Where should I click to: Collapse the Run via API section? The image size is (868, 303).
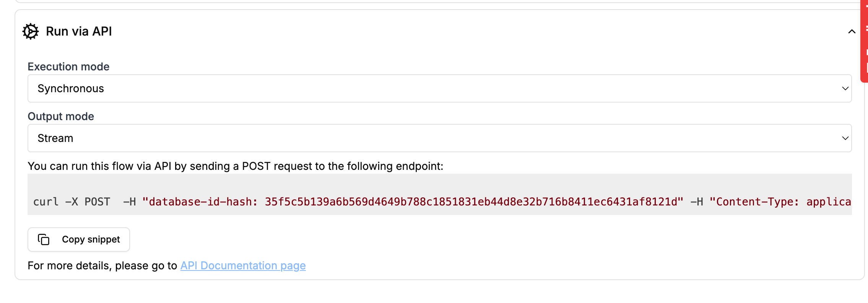(852, 31)
